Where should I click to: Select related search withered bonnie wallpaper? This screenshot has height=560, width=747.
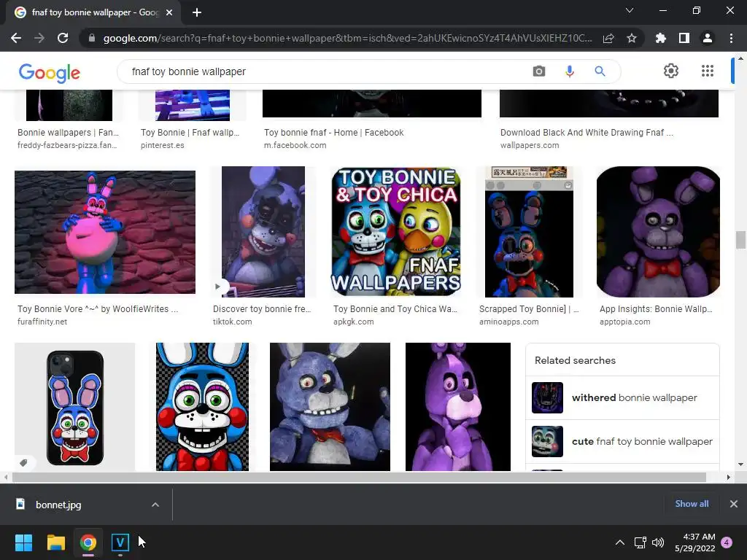pos(622,397)
